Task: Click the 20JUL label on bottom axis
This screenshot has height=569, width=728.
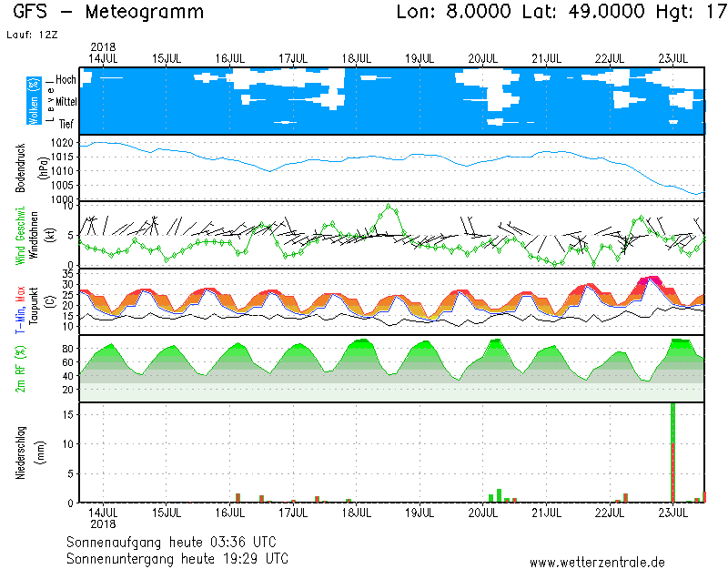Action: coord(482,513)
